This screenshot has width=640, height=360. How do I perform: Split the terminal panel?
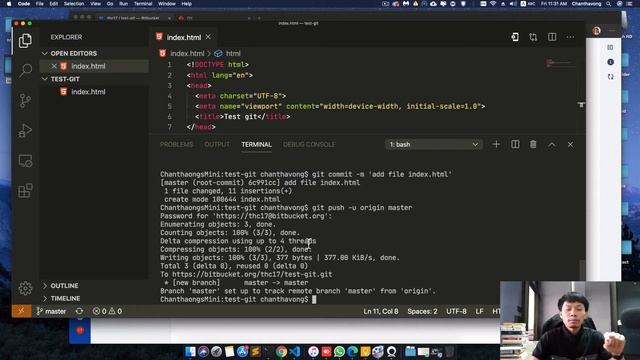click(x=515, y=144)
